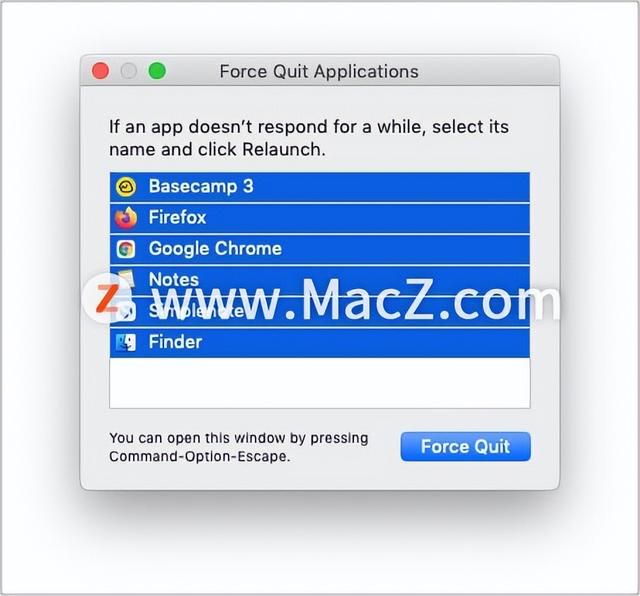Click the Google Chrome icon

coord(126,249)
